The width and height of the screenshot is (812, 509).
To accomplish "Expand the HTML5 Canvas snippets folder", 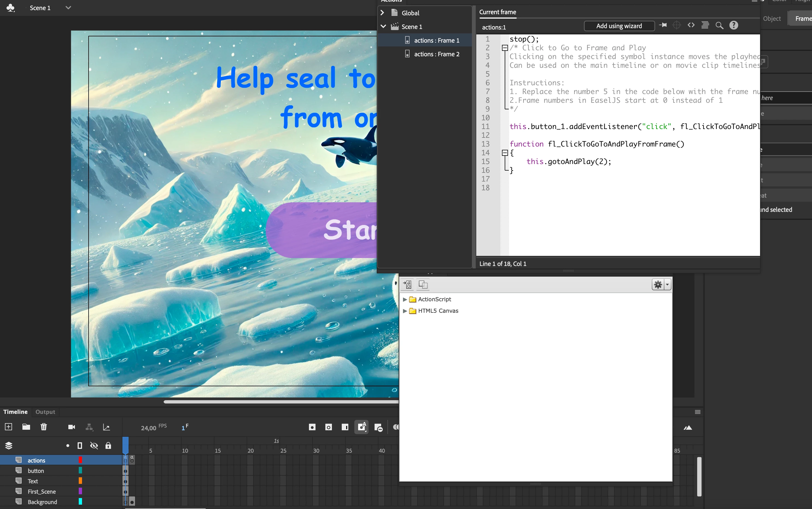I will click(405, 311).
